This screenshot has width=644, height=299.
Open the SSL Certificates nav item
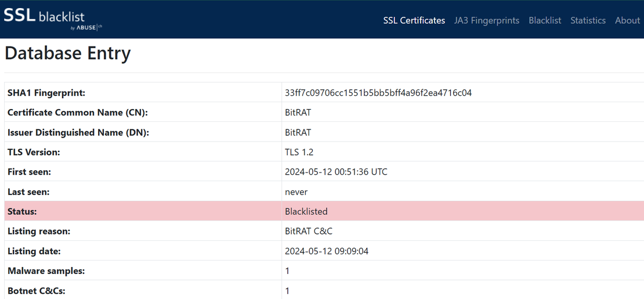(414, 20)
